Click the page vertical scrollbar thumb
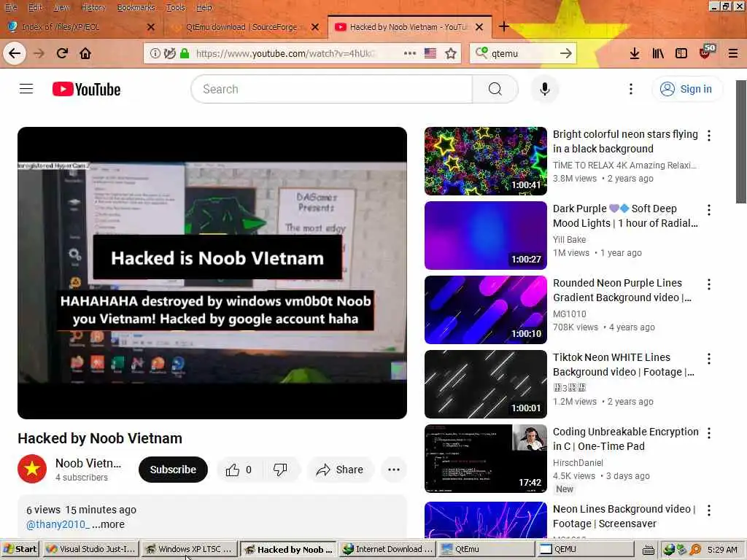Screen dimensions: 747x560 [x=741, y=142]
